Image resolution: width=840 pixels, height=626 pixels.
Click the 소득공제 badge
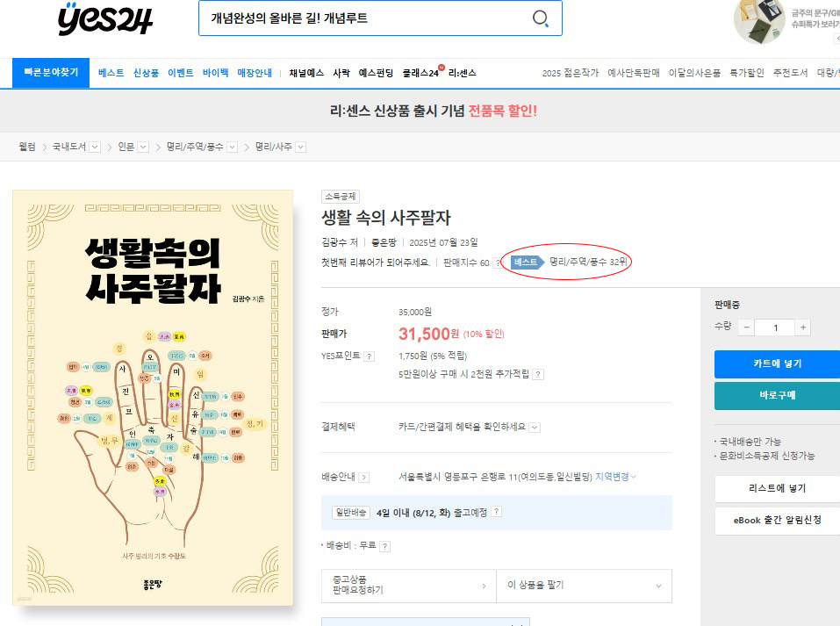pos(341,197)
